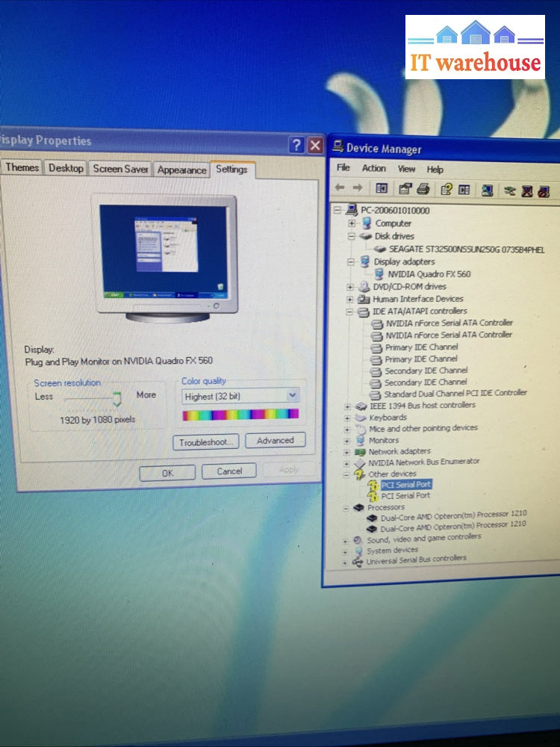Viewport: 560px width, 747px height.
Task: Open Properties from the Device Manager toolbar
Action: [x=405, y=189]
